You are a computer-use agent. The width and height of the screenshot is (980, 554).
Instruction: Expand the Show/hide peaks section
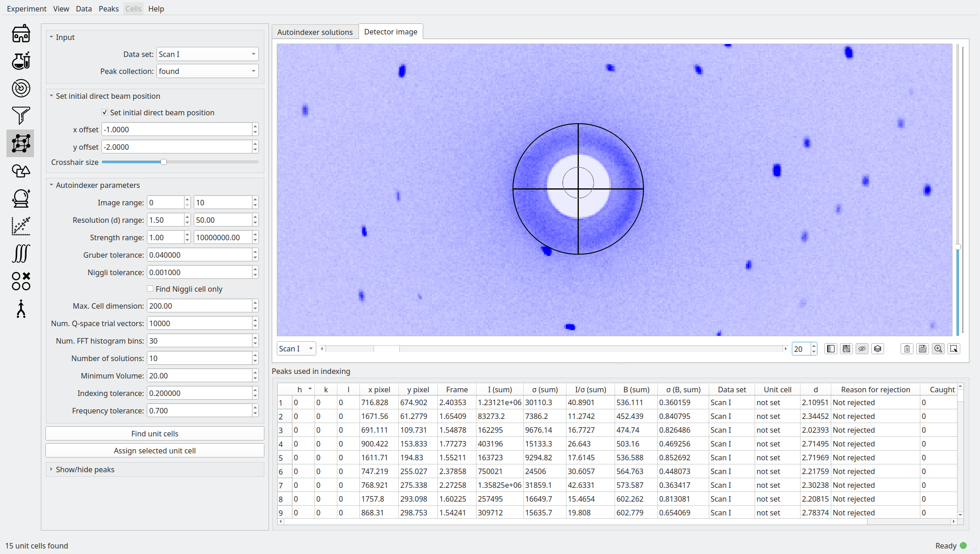tap(85, 469)
